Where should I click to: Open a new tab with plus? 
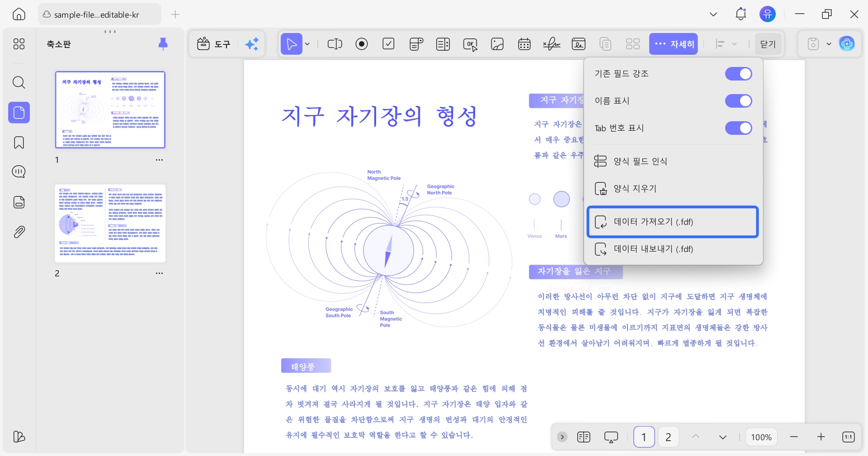pyautogui.click(x=175, y=14)
